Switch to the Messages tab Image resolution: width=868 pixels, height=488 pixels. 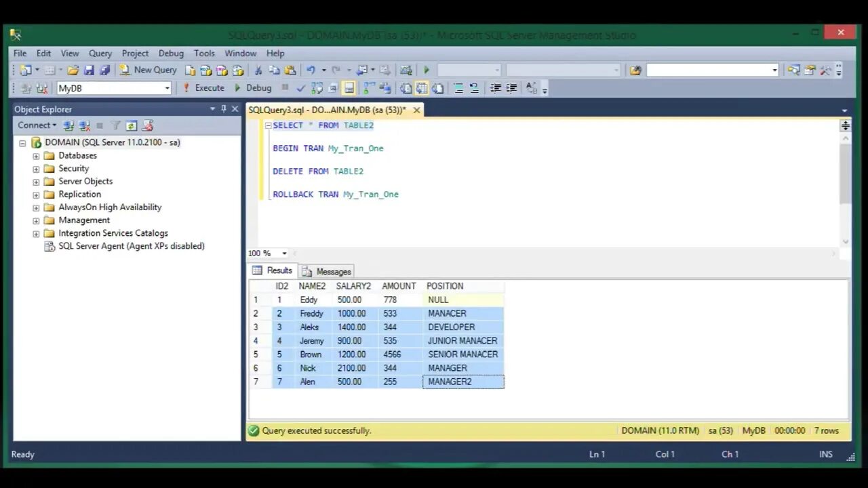[x=327, y=271]
